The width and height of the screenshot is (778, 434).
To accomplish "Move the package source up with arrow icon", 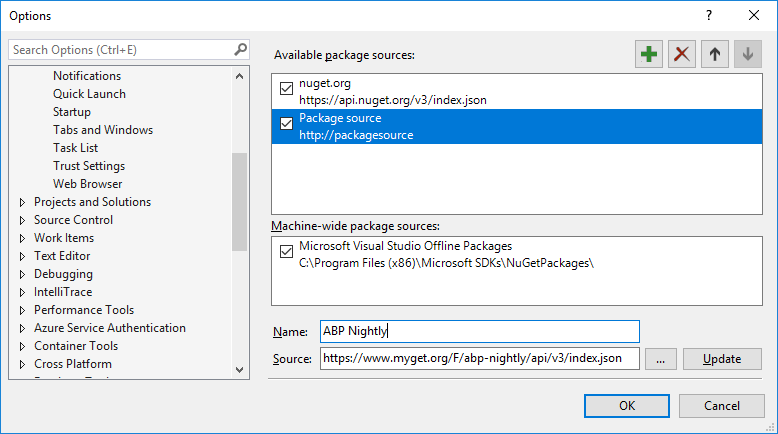I will click(x=714, y=55).
